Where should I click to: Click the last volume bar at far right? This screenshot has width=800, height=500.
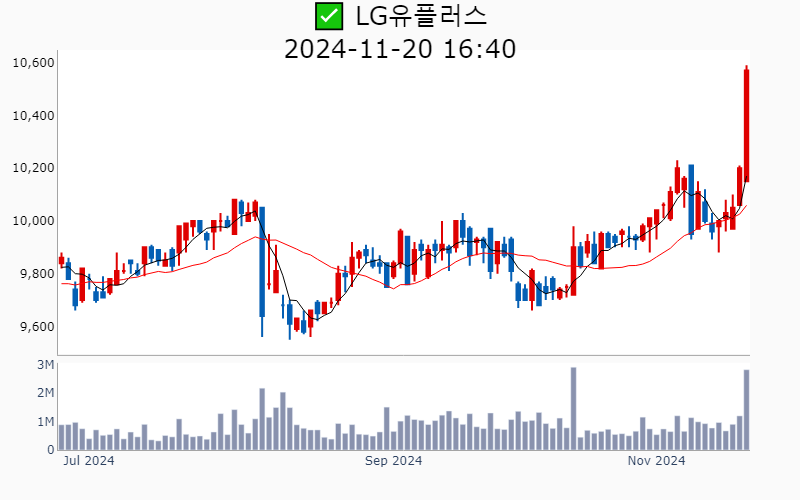point(746,410)
